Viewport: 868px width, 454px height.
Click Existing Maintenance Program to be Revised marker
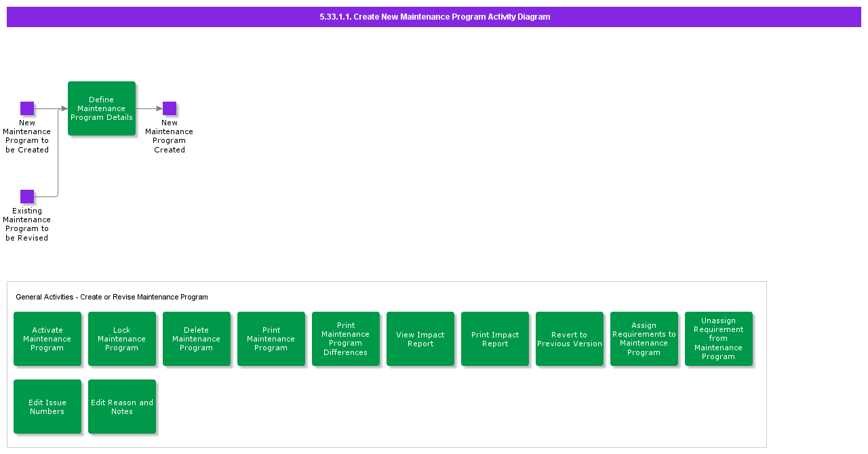pyautogui.click(x=27, y=197)
